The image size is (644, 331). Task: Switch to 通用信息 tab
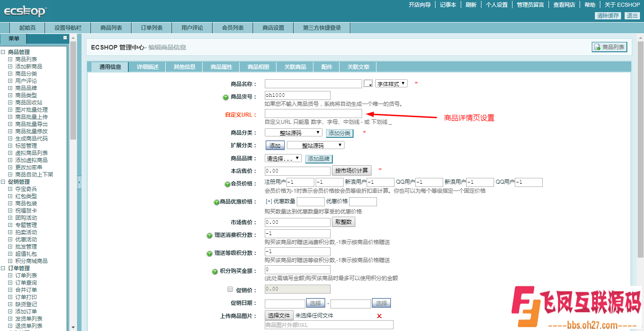click(x=110, y=67)
